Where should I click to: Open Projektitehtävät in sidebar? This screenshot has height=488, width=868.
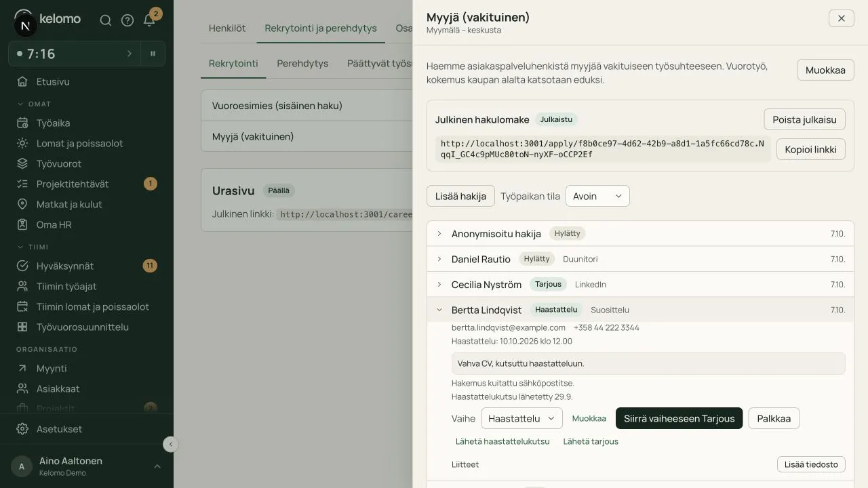pos(87,184)
